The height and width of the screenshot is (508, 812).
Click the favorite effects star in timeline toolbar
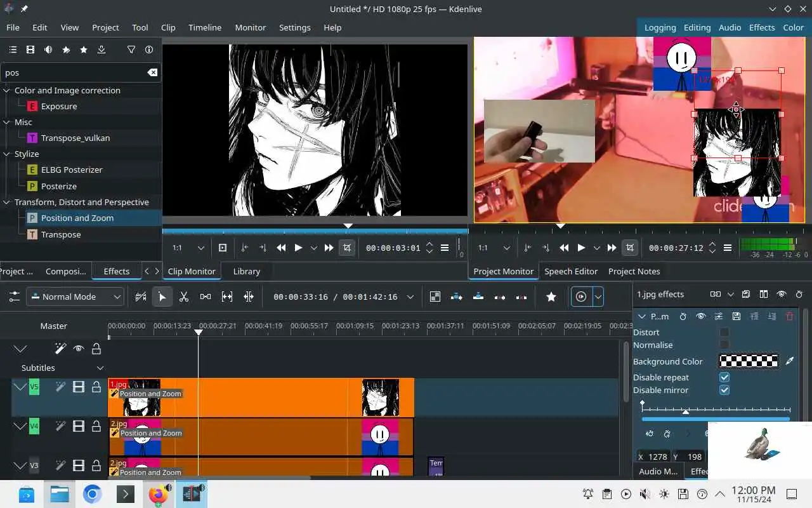(x=551, y=297)
